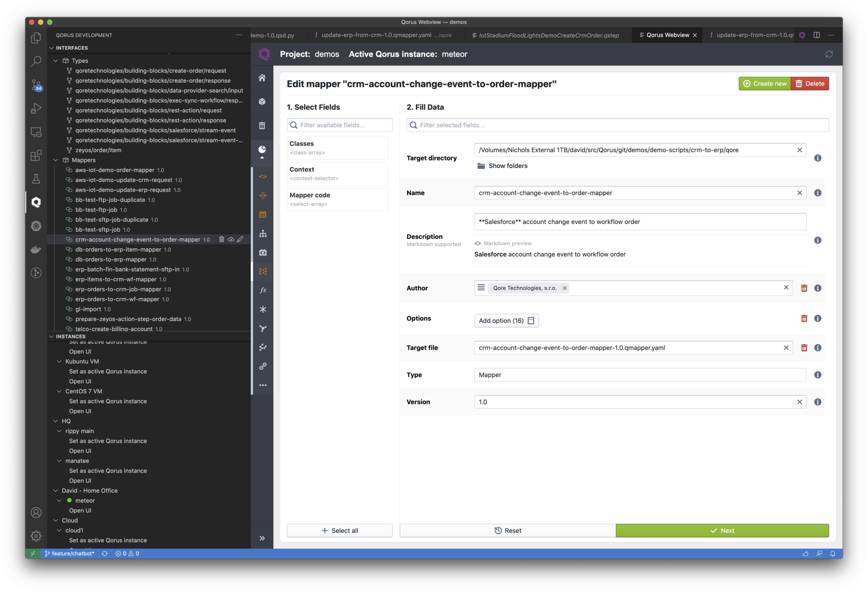Image resolution: width=868 pixels, height=592 pixels.
Task: Collapse the Mappers tree node
Action: point(56,160)
